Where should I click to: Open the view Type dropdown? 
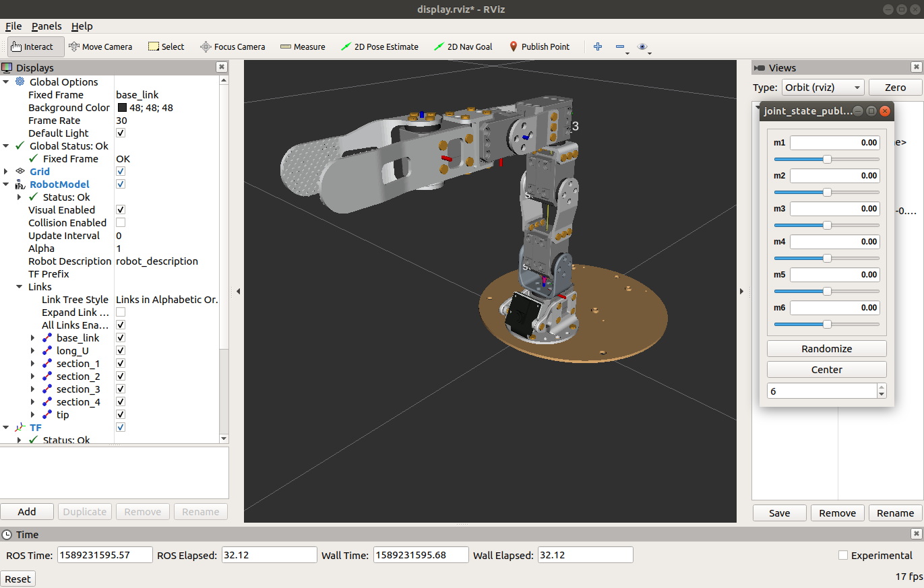click(x=823, y=88)
